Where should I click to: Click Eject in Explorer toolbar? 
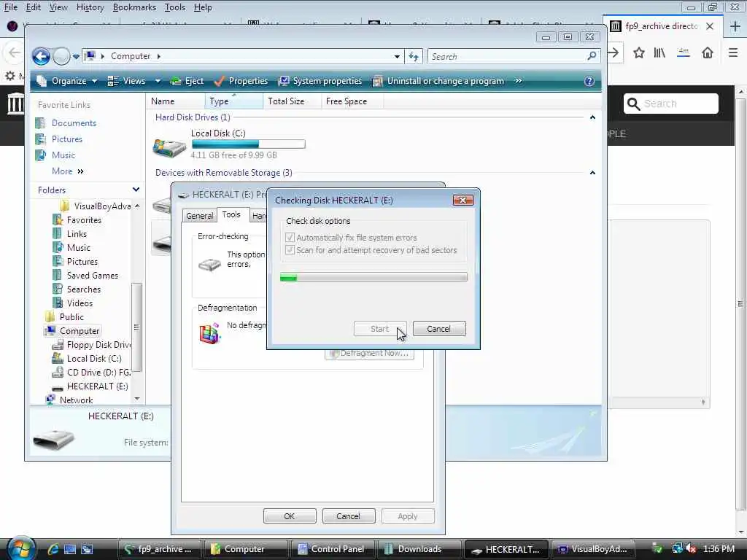click(x=187, y=81)
